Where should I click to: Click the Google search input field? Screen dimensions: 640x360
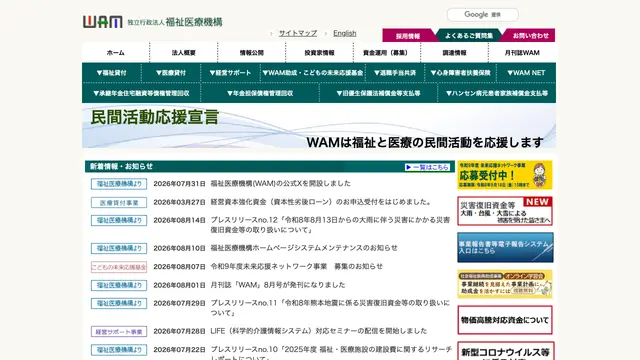(x=483, y=15)
